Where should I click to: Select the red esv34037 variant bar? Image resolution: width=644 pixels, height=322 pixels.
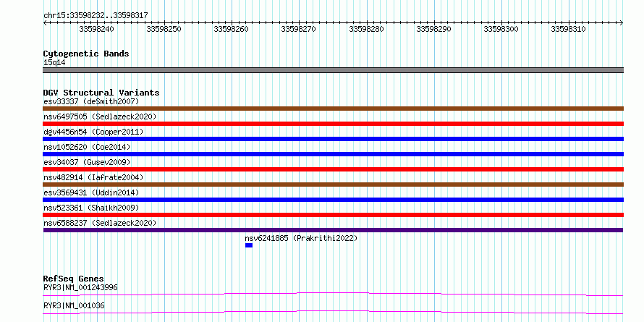(333, 169)
